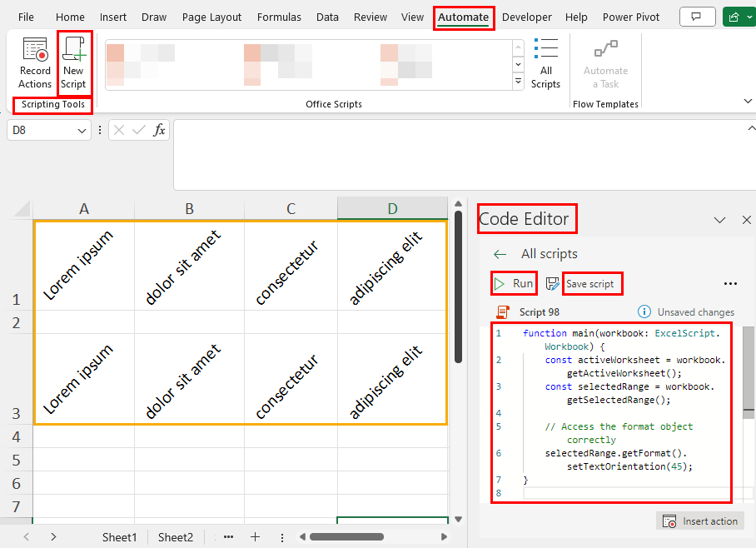Confirm formula entry with checkmark icon

(139, 130)
